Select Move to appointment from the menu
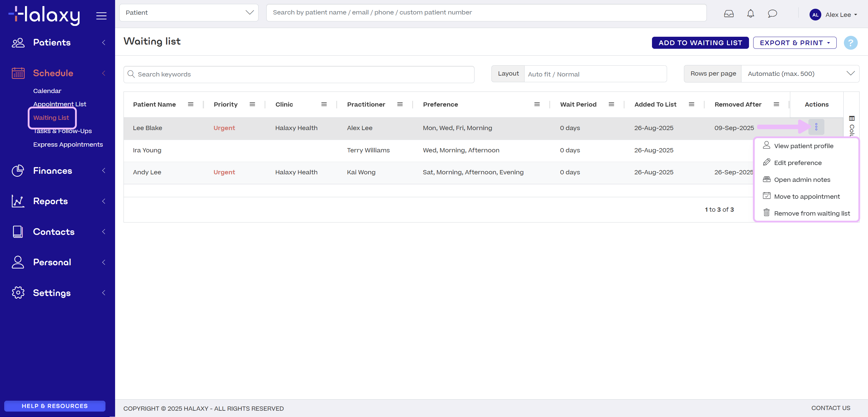This screenshot has height=417, width=868. 807,196
